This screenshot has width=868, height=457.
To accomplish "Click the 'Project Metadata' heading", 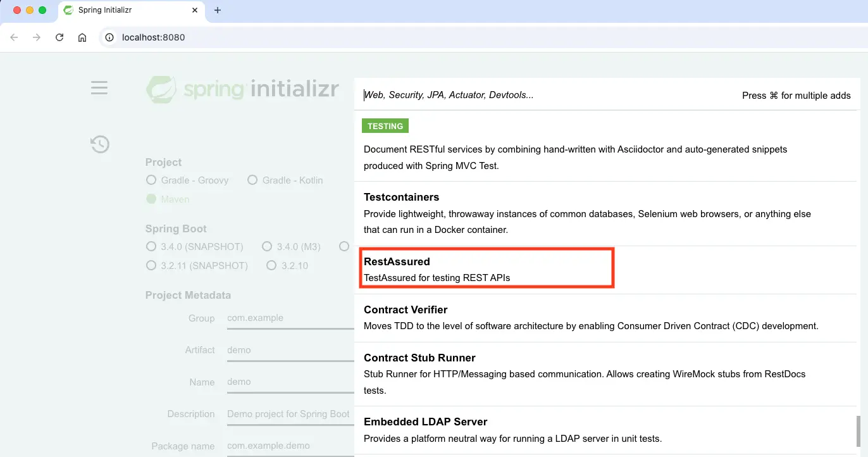I will 188,295.
